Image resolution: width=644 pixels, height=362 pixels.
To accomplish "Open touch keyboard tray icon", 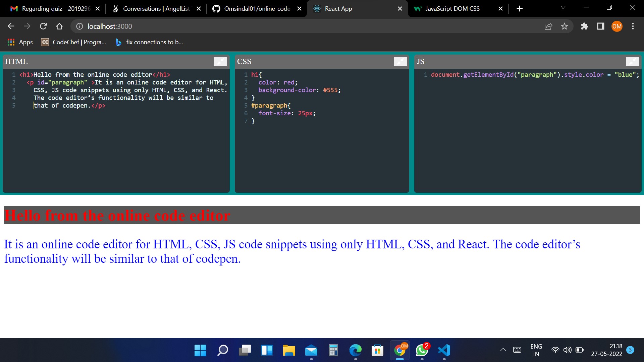I will point(517,350).
